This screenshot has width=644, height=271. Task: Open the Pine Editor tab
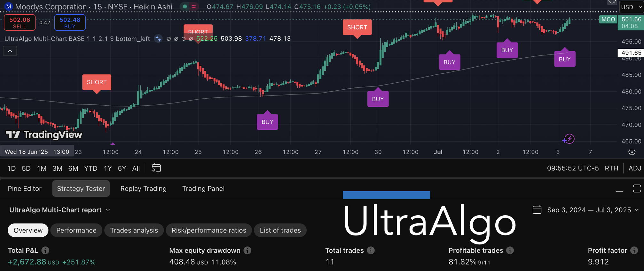pos(25,188)
